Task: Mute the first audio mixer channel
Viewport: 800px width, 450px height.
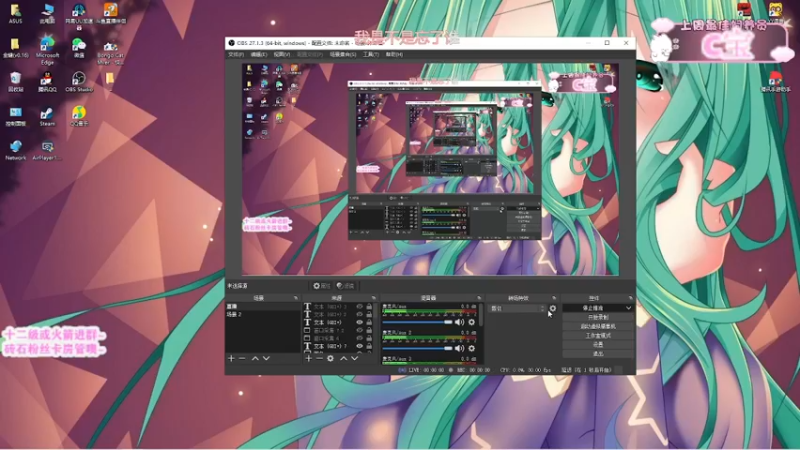Action: point(459,322)
